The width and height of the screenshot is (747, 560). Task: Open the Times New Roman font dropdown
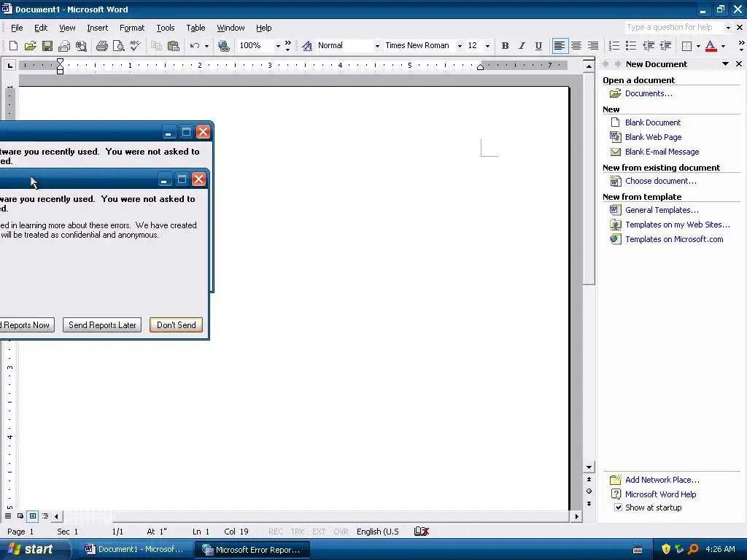tap(460, 46)
